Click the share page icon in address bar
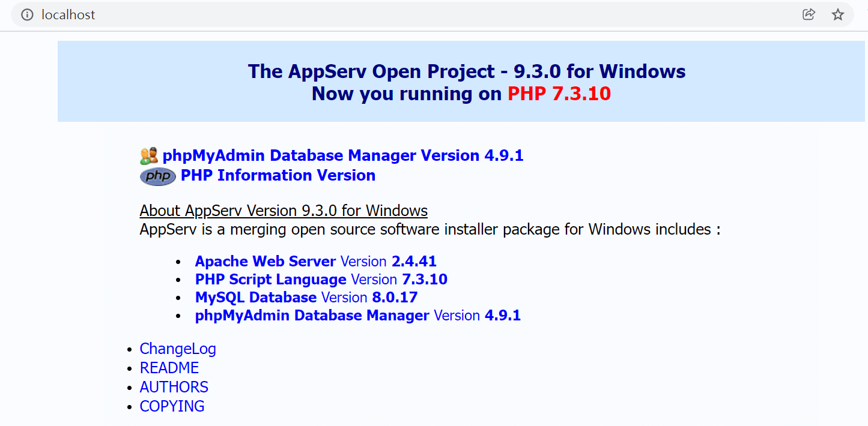The height and width of the screenshot is (426, 868). [809, 15]
